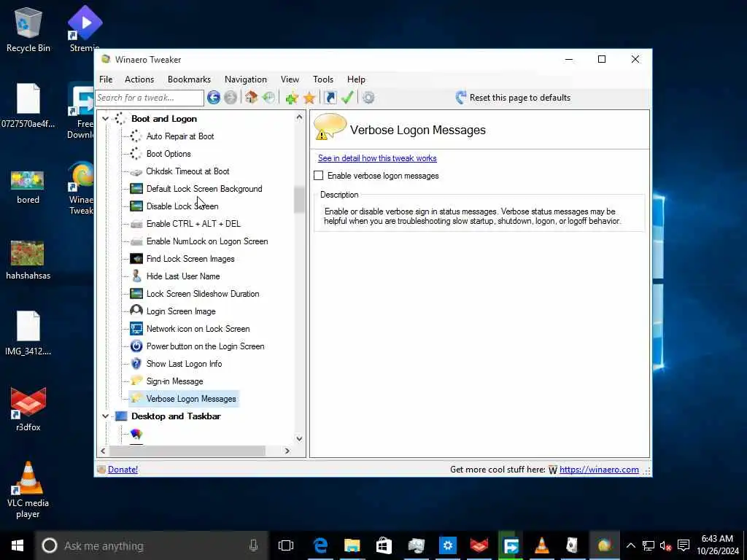The width and height of the screenshot is (747, 560).
Task: Click the Show Last Logon Info shield icon
Action: [136, 364]
